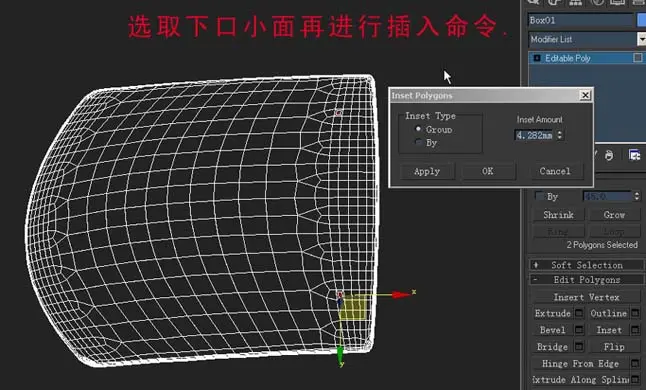This screenshot has width=646, height=390.
Task: Click Make Unique icon below modifier stack
Action: [x=609, y=155]
